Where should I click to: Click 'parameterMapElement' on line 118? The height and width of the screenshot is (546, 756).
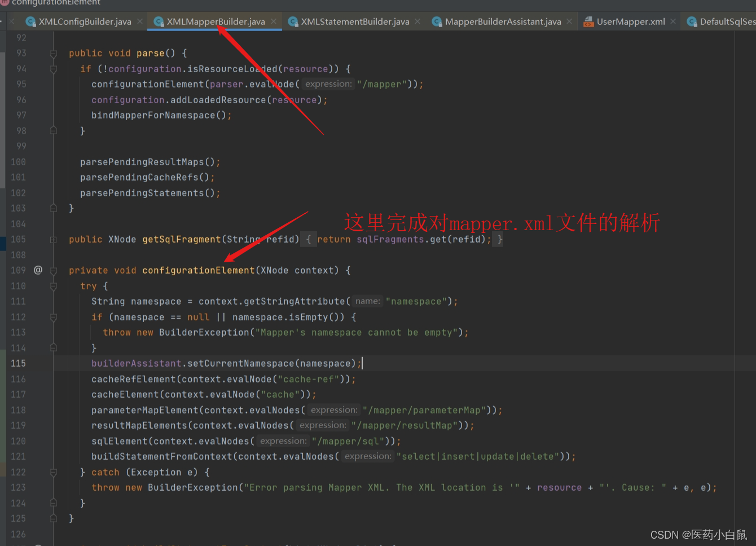pyautogui.click(x=145, y=410)
